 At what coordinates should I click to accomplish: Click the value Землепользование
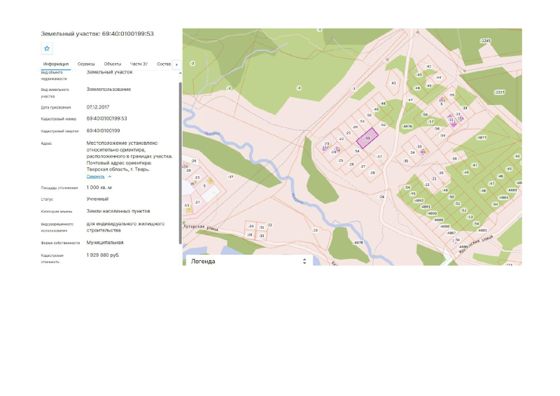[109, 89]
